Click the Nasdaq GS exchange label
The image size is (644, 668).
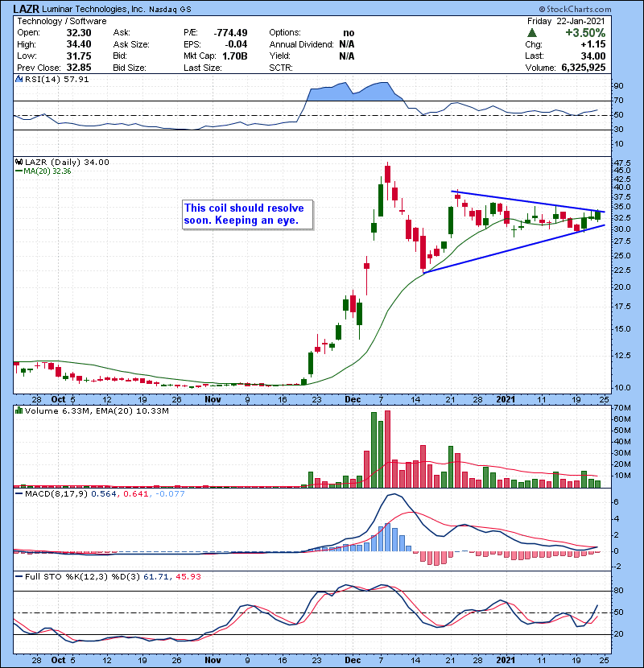[x=170, y=10]
